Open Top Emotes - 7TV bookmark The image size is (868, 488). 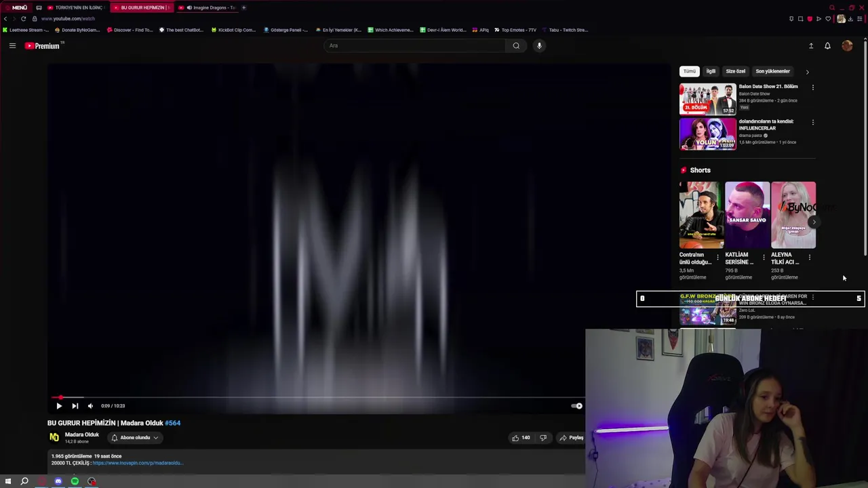tap(515, 30)
